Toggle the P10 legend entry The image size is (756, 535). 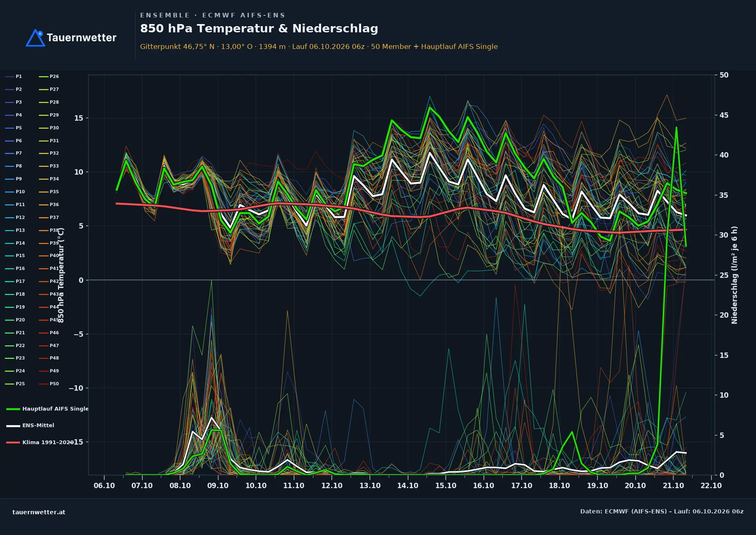(x=15, y=192)
